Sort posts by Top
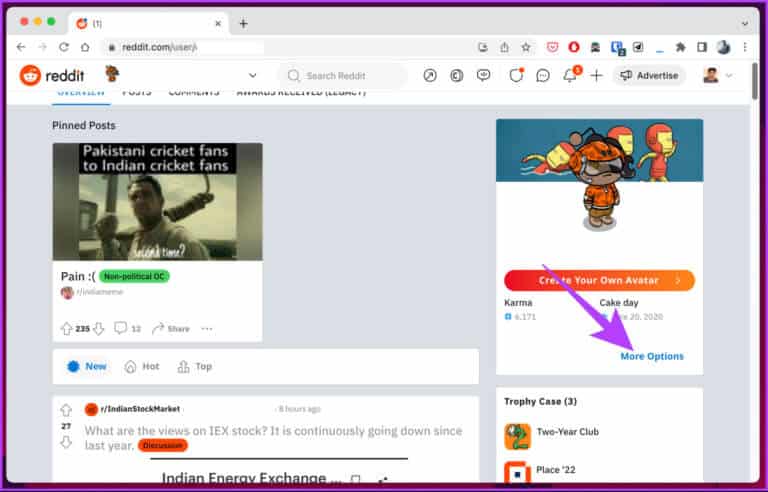 tap(194, 367)
